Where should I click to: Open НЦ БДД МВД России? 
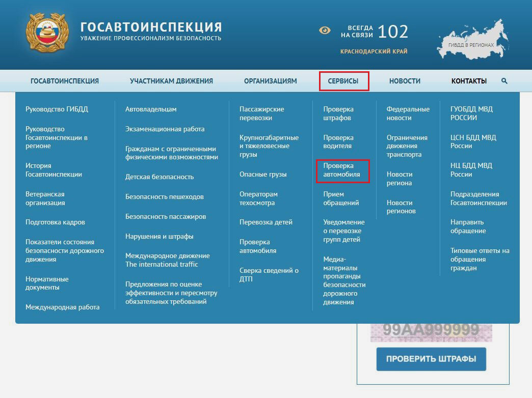(x=471, y=170)
